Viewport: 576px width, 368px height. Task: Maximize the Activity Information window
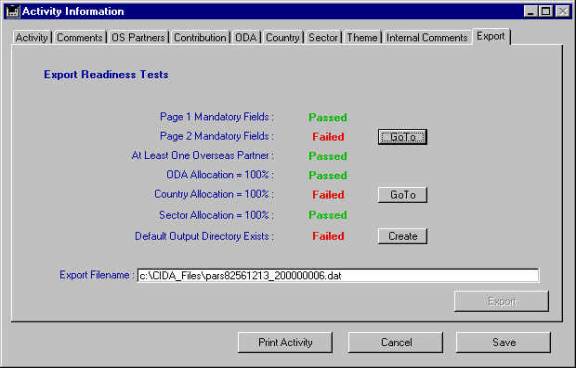click(546, 11)
